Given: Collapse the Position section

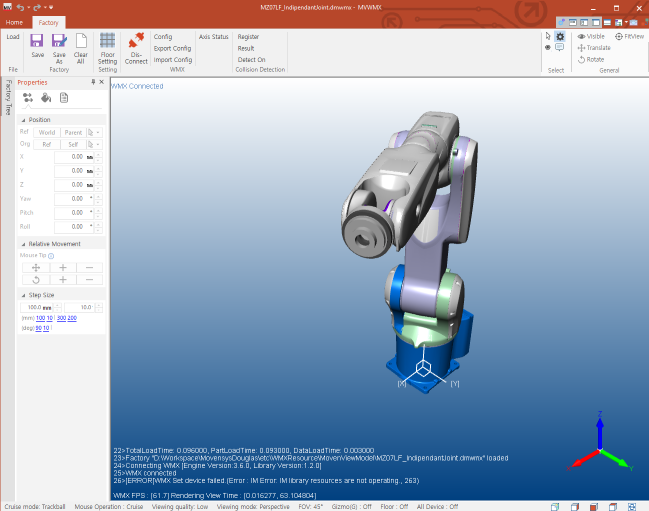Looking at the screenshot, I should pyautogui.click(x=24, y=120).
